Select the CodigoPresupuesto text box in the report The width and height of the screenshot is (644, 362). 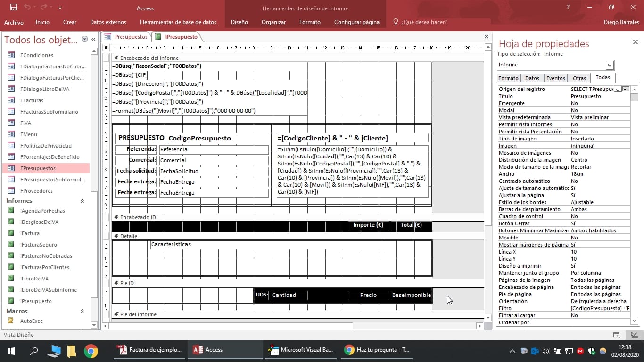point(218,138)
